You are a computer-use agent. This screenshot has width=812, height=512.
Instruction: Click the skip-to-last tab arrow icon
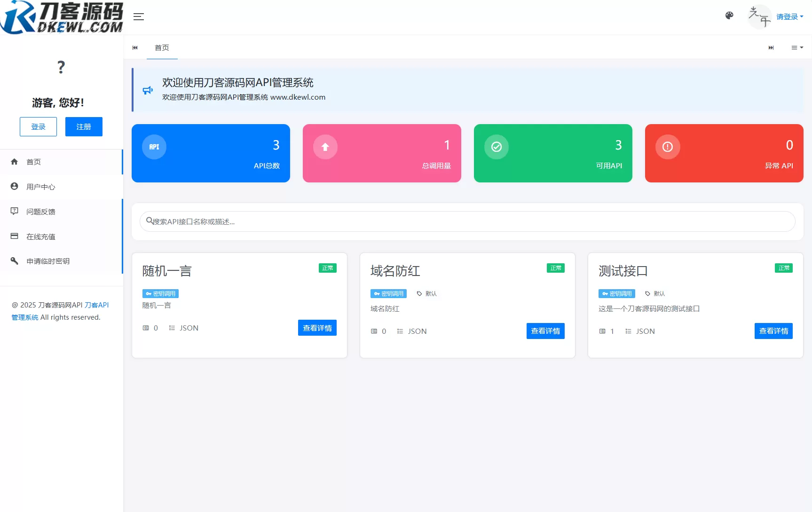point(771,47)
